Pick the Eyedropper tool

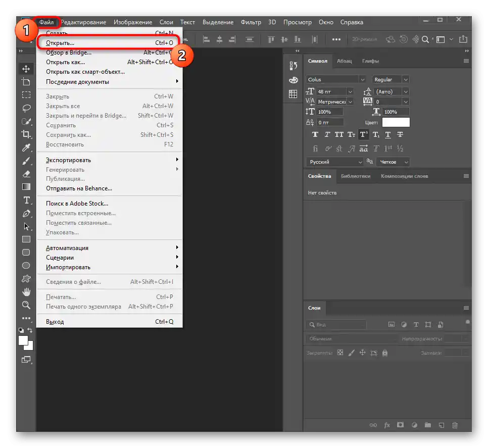click(x=26, y=147)
